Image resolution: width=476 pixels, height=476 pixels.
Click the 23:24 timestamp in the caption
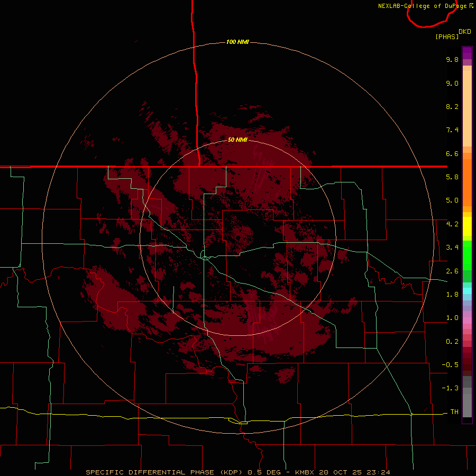pyautogui.click(x=379, y=472)
